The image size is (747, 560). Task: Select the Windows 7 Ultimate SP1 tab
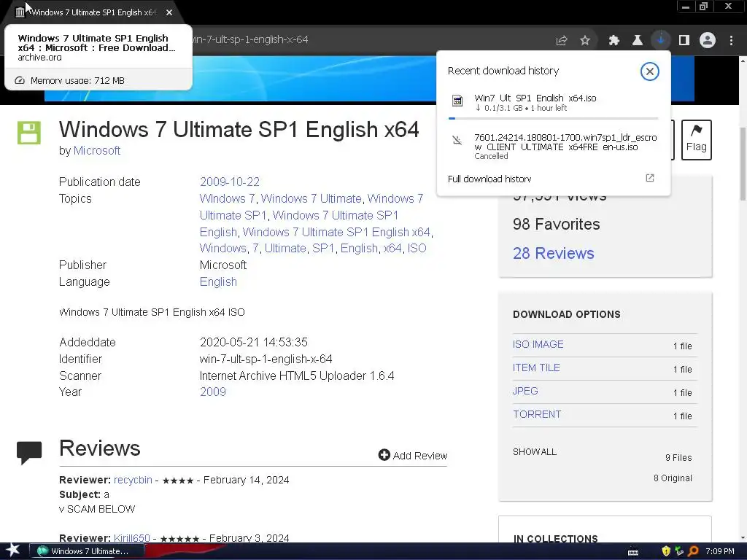(93, 12)
